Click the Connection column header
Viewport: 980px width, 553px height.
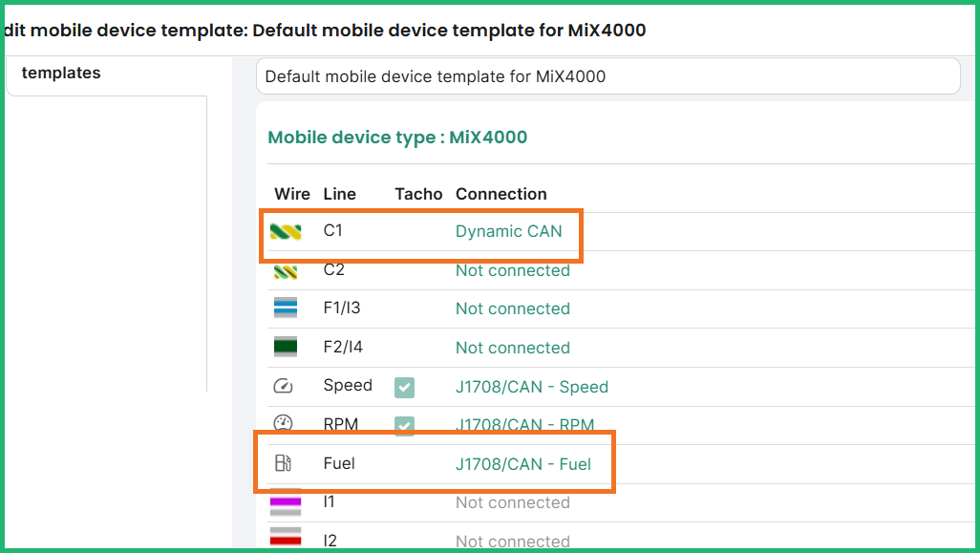501,194
